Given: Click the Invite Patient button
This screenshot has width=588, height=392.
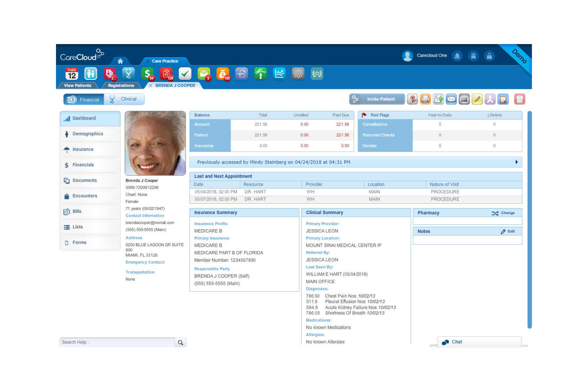Looking at the screenshot, I should coord(377,99).
